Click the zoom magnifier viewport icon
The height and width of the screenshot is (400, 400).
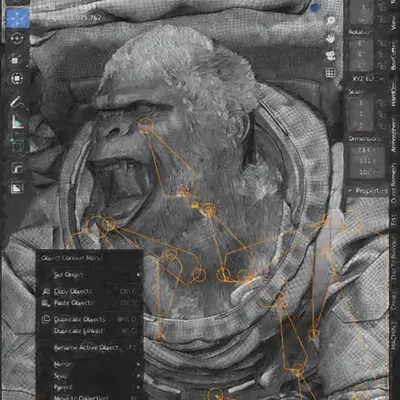tap(330, 21)
